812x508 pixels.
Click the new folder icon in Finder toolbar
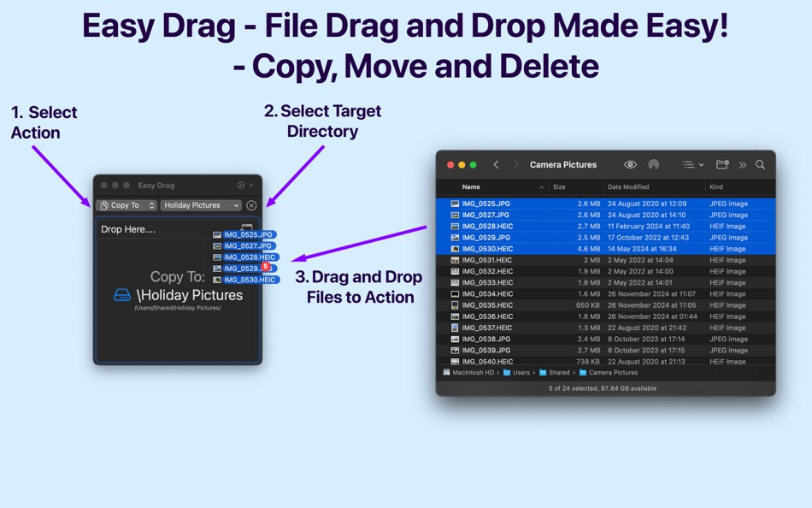pyautogui.click(x=722, y=164)
